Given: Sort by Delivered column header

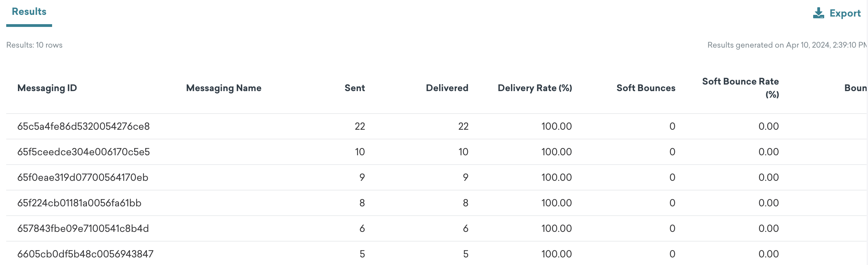Looking at the screenshot, I should 447,88.
